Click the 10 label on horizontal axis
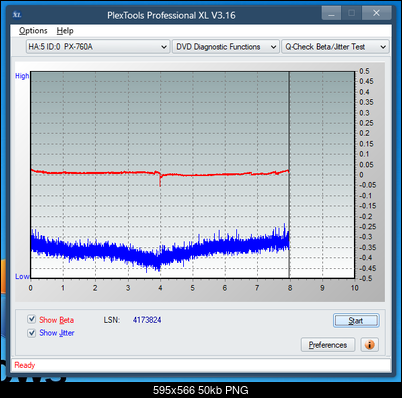The height and width of the screenshot is (398, 402). coord(354,288)
